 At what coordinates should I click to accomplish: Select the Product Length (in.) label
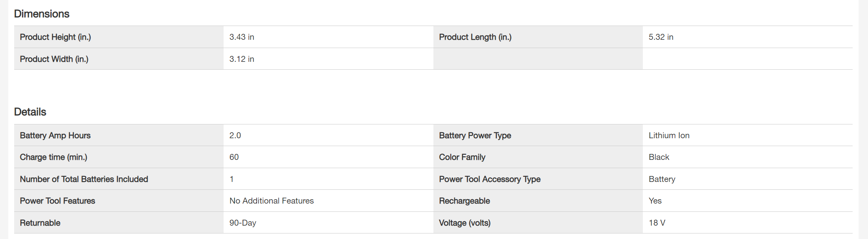pyautogui.click(x=475, y=37)
